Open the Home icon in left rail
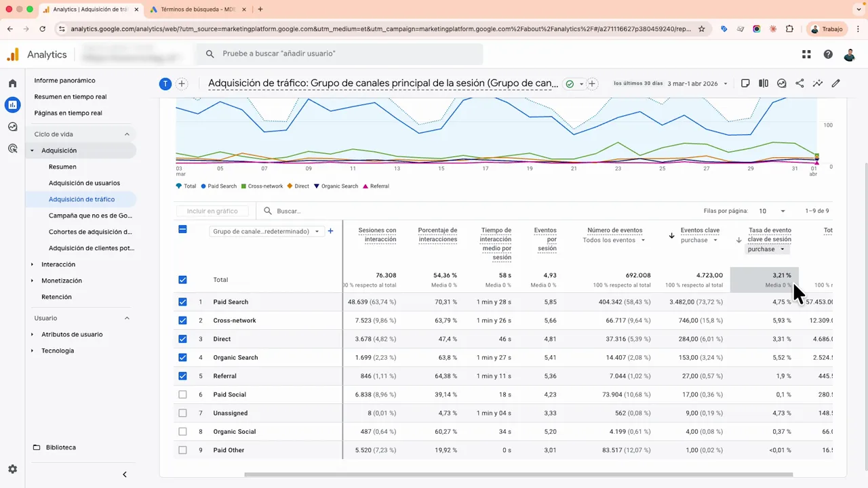This screenshot has width=868, height=488. coord(12,83)
